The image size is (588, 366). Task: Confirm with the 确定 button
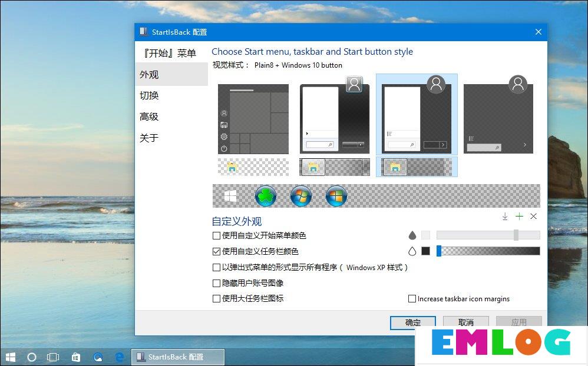click(x=413, y=322)
